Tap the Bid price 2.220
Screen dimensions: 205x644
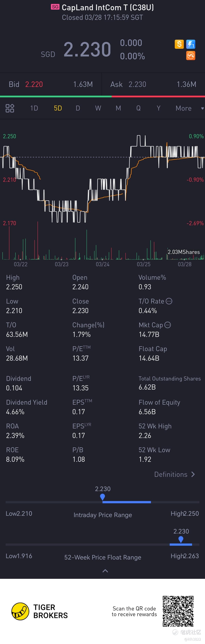[34, 85]
